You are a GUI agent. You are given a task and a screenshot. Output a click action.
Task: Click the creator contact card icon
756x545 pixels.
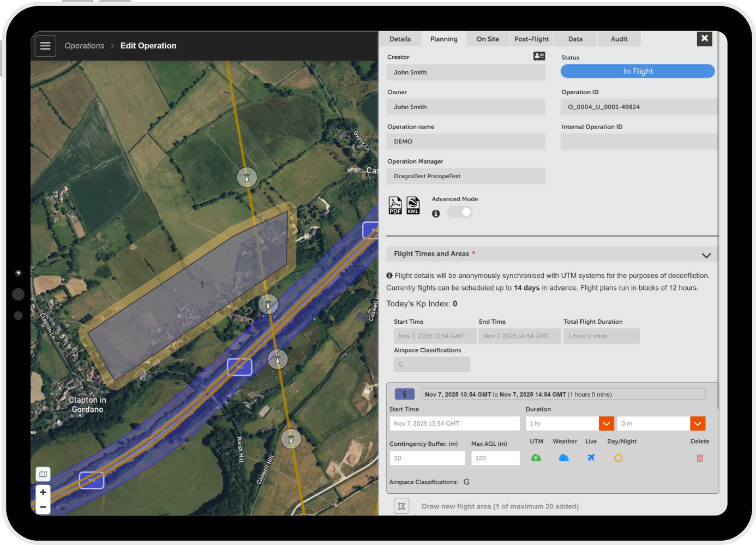(x=539, y=56)
